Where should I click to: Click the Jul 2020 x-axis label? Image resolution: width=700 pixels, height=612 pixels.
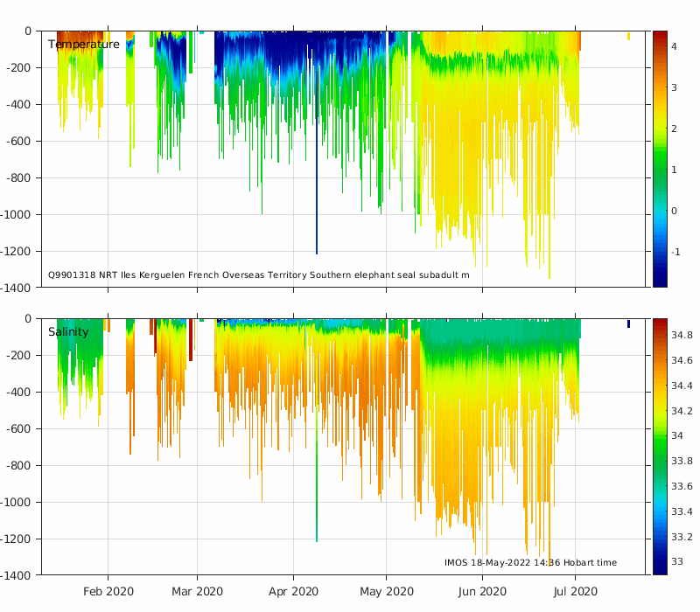point(575,592)
